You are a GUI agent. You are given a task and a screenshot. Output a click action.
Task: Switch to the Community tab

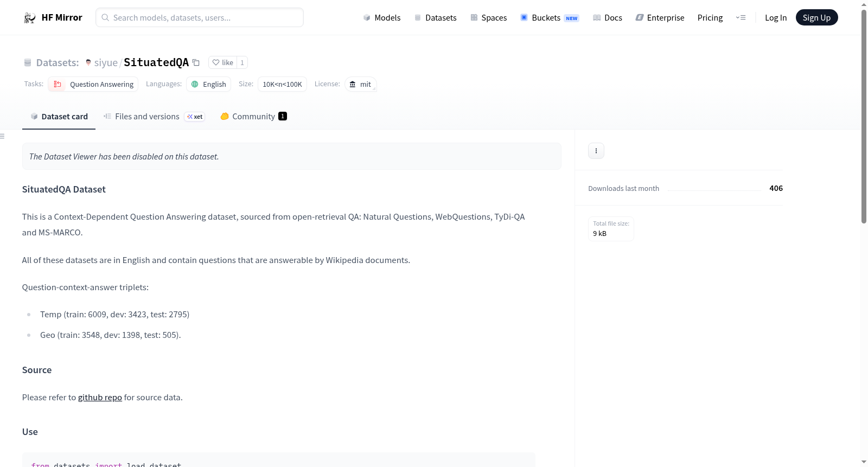(x=253, y=116)
